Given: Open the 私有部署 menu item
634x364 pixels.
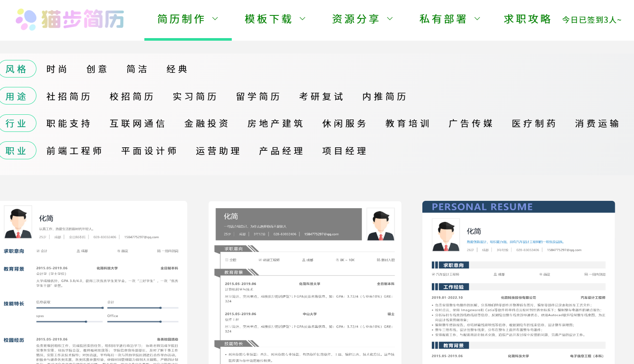Looking at the screenshot, I should tap(443, 19).
